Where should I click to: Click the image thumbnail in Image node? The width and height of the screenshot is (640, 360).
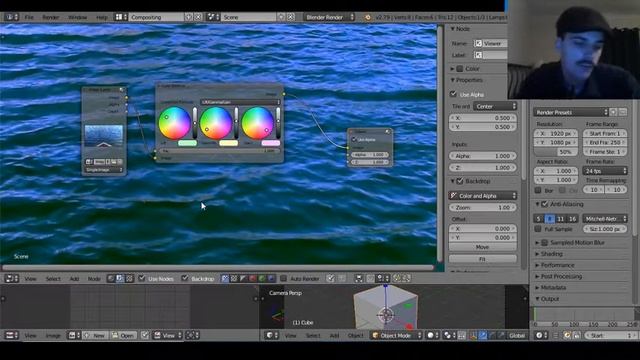click(x=104, y=136)
